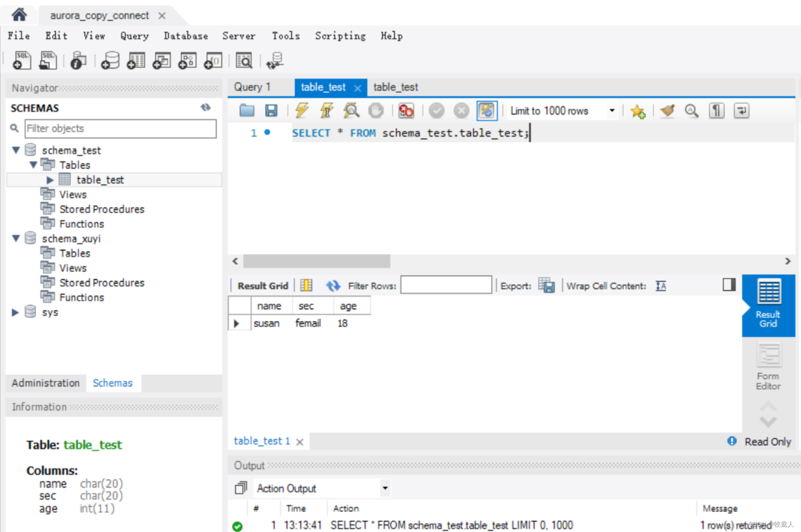The width and height of the screenshot is (801, 532).
Task: Click the Explain execution plan magnifier icon
Action: click(351, 111)
